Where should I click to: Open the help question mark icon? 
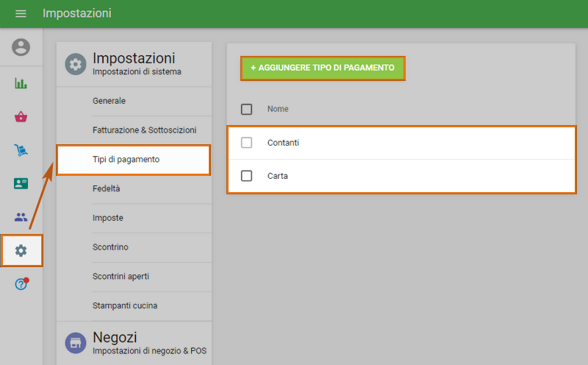point(21,285)
